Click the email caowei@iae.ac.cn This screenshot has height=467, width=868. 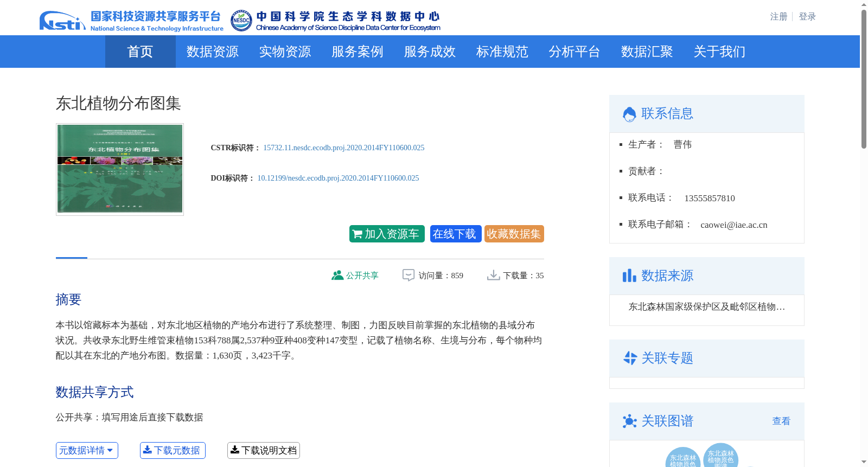(734, 225)
